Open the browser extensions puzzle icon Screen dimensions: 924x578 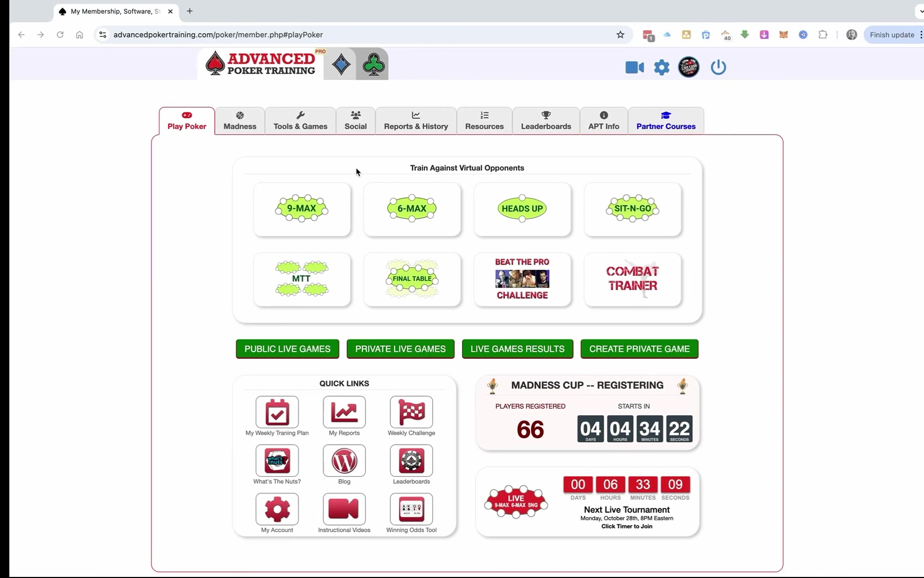click(x=823, y=35)
